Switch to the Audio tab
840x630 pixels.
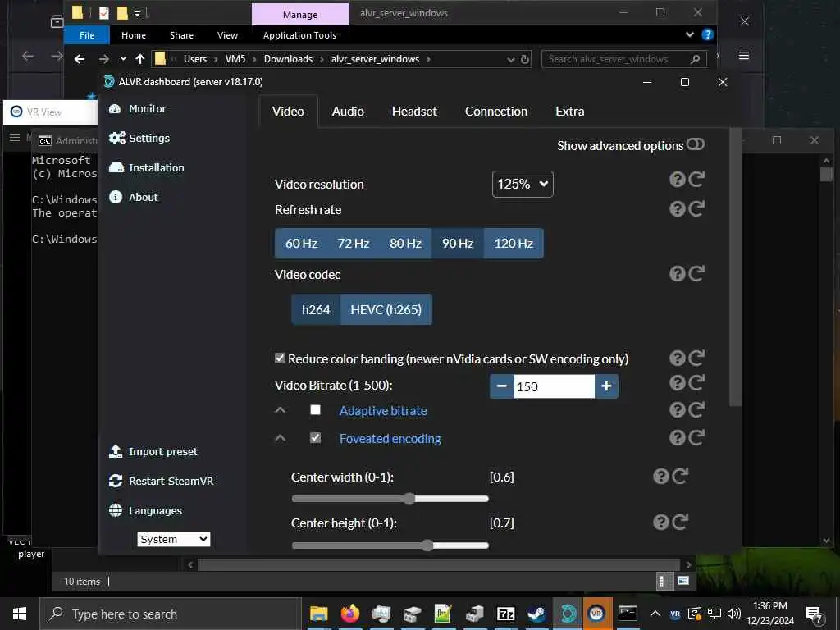(348, 112)
